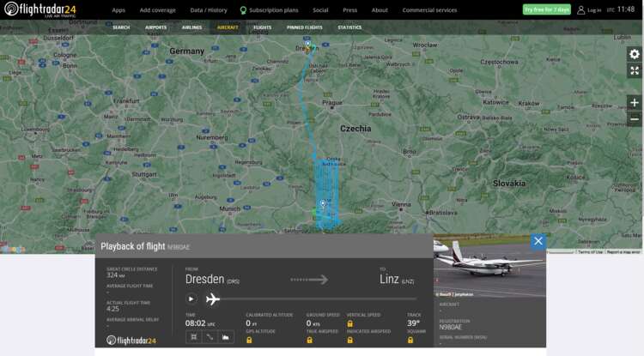
Task: Click the route line icon below time
Action: [210, 337]
